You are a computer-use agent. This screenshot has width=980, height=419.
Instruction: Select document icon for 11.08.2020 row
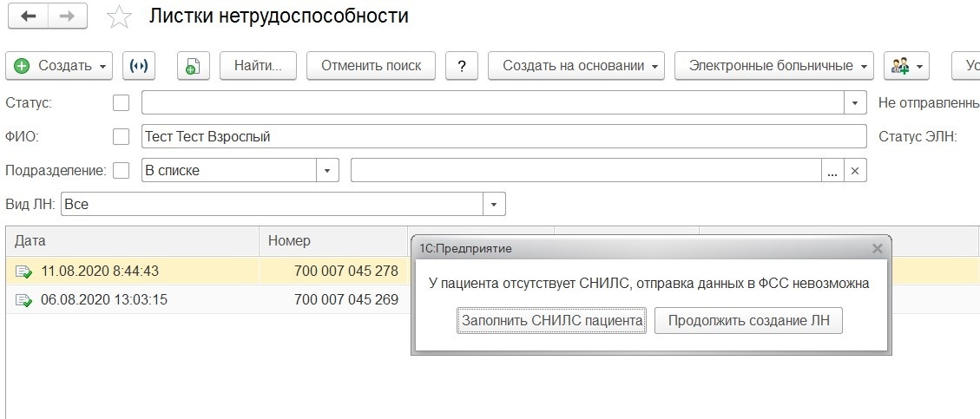click(x=23, y=272)
